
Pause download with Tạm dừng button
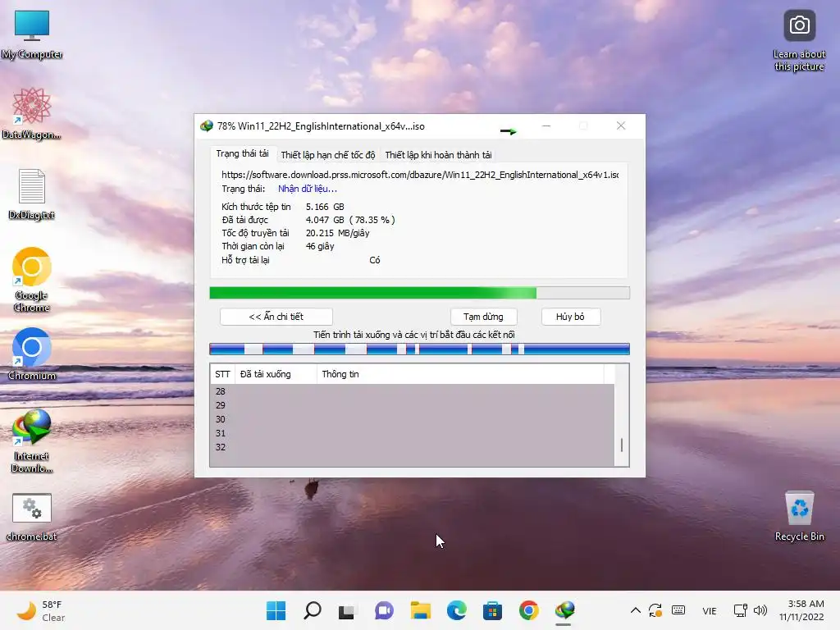483,317
